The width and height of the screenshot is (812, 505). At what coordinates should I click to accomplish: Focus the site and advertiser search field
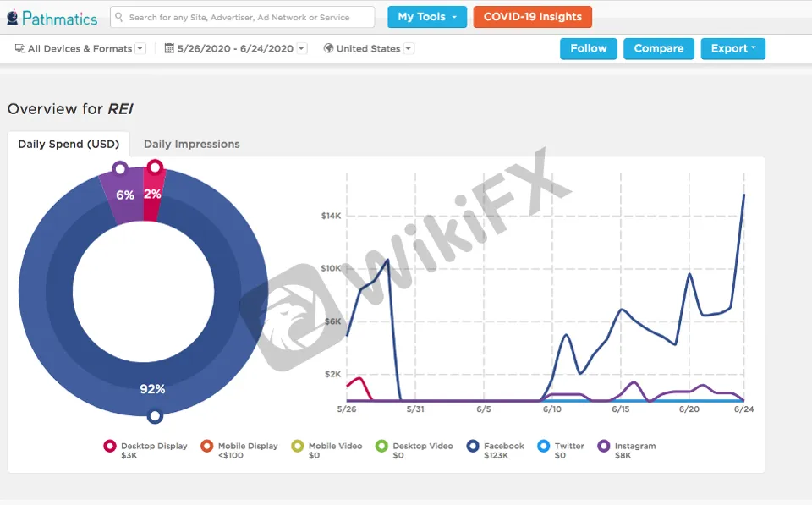pyautogui.click(x=243, y=17)
